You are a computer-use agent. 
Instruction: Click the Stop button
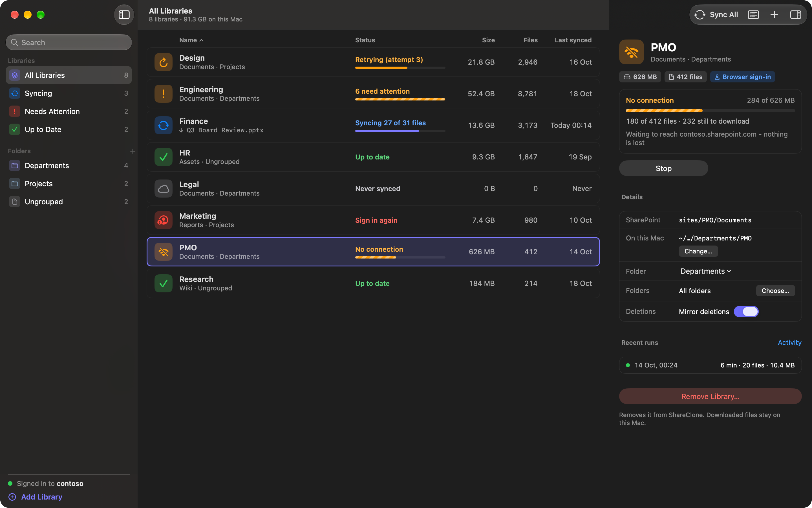(x=663, y=168)
